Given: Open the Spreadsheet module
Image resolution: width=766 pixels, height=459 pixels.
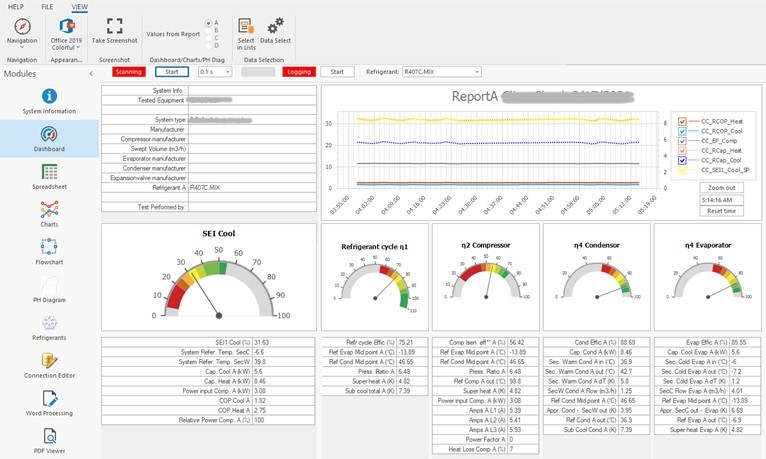Looking at the screenshot, I should tap(49, 177).
